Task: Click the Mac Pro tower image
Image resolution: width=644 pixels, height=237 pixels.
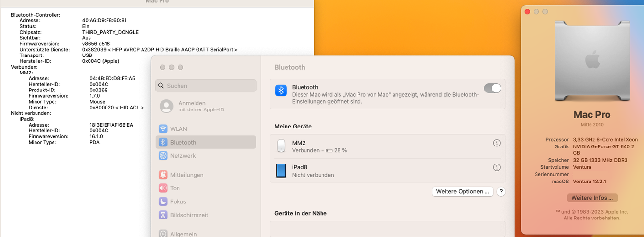Action: 592,61
